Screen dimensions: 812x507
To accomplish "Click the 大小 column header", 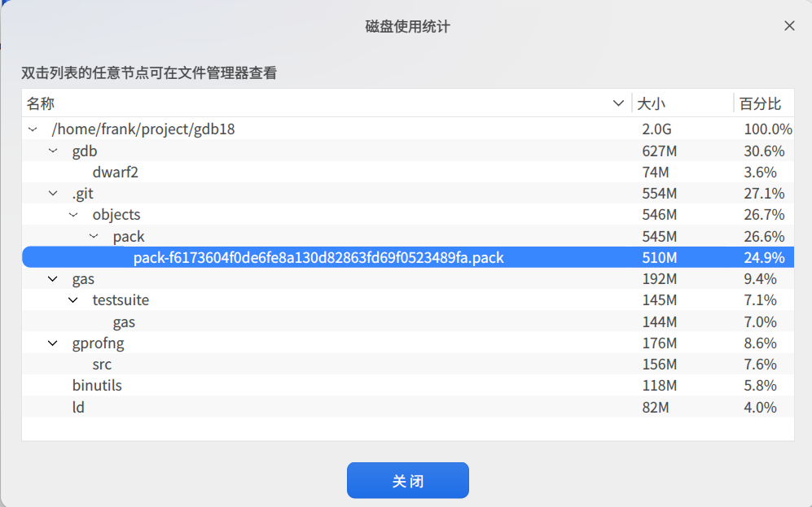I will 646,103.
